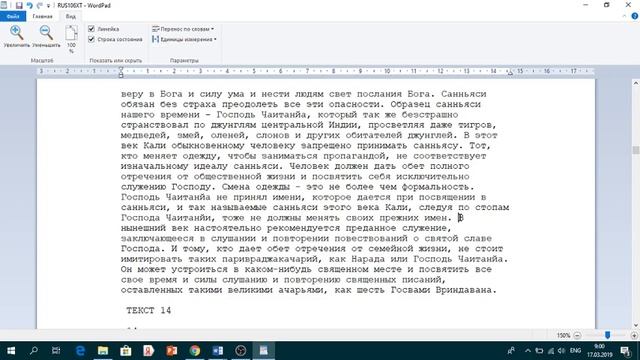Click on the word паривраджакачарий

coord(270,259)
